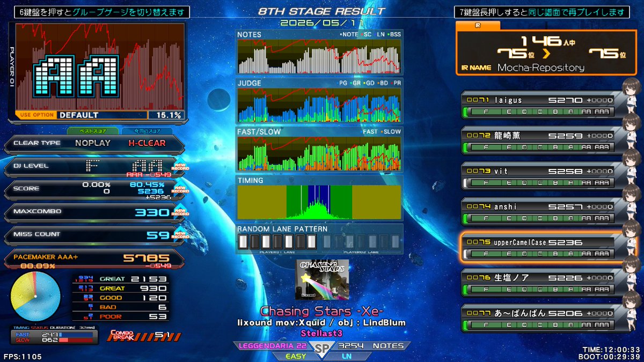This screenshot has height=362, width=644.
Task: Click the NEW RECORD badge beside SCORE
Action: (180, 190)
